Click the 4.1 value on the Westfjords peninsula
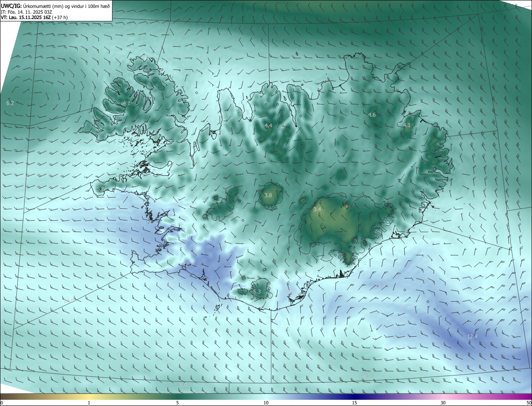Image resolution: width=532 pixels, height=406 pixels. tap(126, 103)
